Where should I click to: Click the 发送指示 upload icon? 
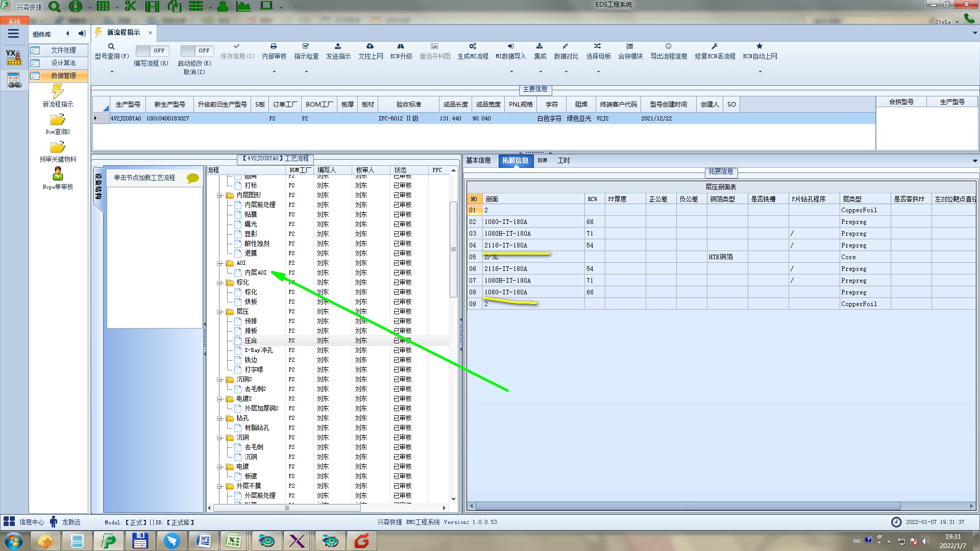(x=338, y=46)
